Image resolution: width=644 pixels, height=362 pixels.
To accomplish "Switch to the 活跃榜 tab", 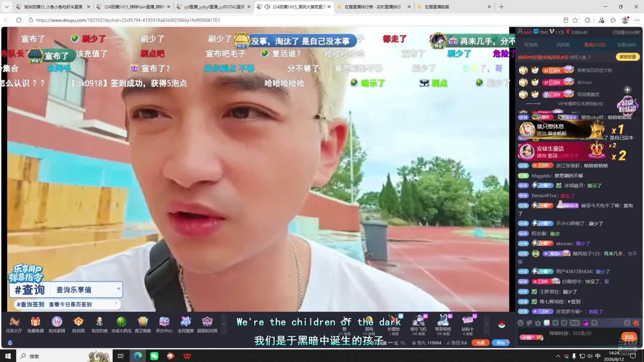I will (562, 45).
